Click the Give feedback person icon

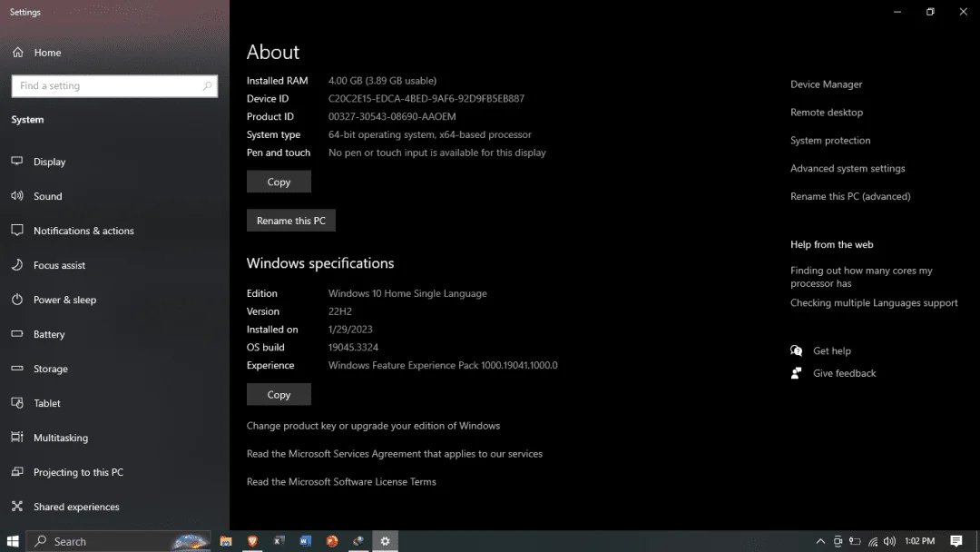[797, 373]
